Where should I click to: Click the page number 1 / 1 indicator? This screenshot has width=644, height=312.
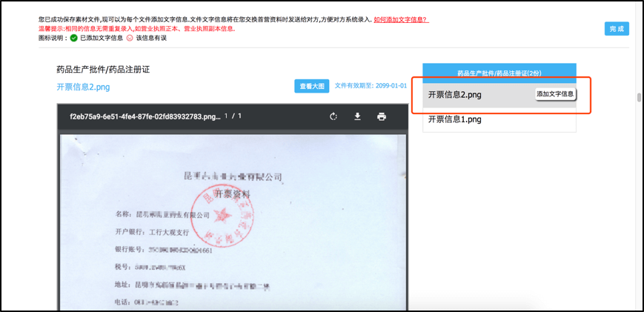click(233, 116)
